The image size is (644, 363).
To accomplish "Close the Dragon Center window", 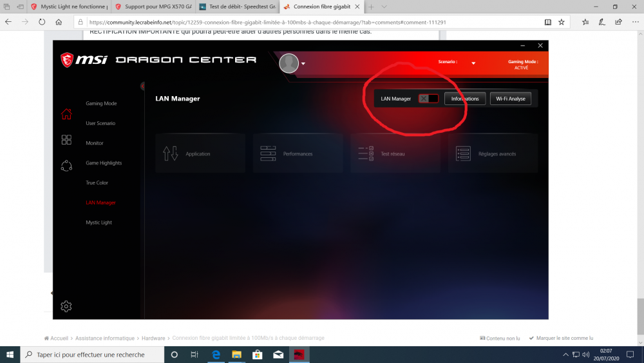I will tap(540, 46).
